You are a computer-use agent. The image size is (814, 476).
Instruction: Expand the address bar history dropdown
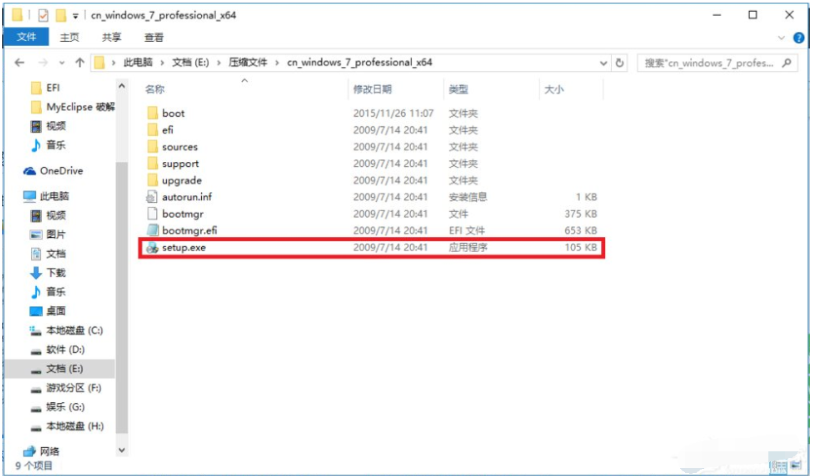tap(602, 63)
